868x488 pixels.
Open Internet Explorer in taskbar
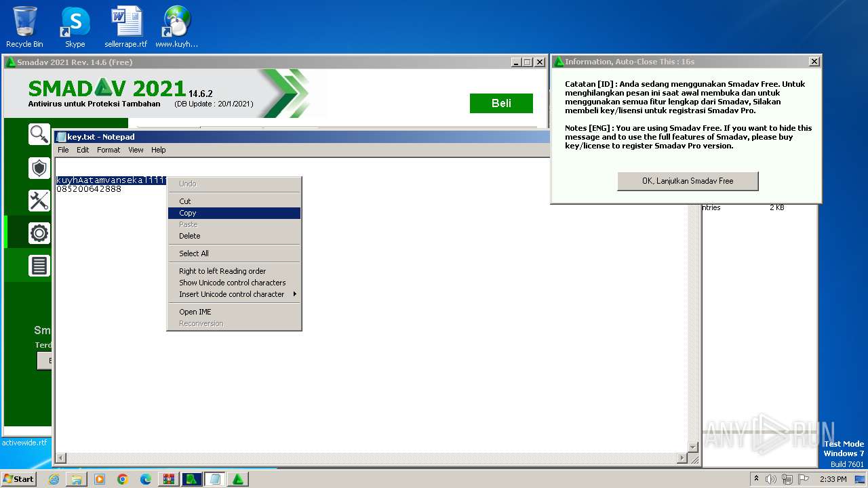click(x=54, y=479)
